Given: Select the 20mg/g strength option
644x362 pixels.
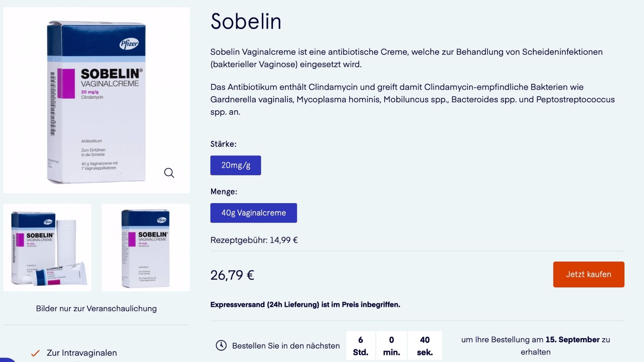Looking at the screenshot, I should (x=235, y=165).
